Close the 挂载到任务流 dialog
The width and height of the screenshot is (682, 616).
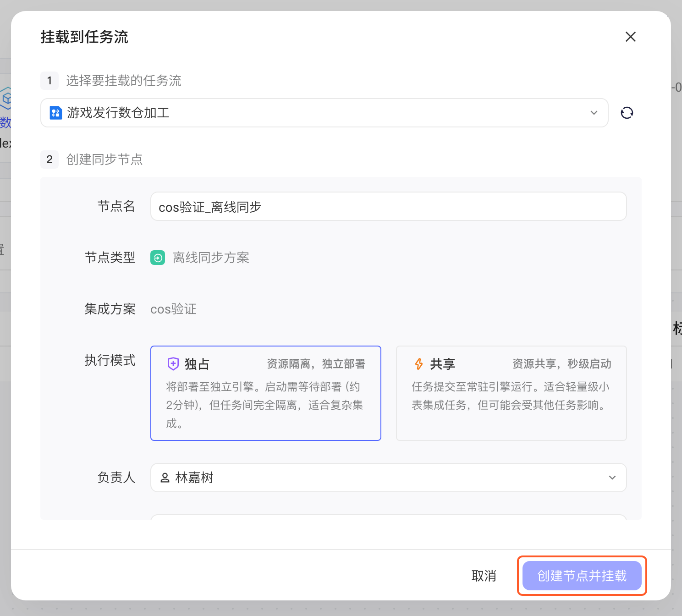tap(631, 37)
